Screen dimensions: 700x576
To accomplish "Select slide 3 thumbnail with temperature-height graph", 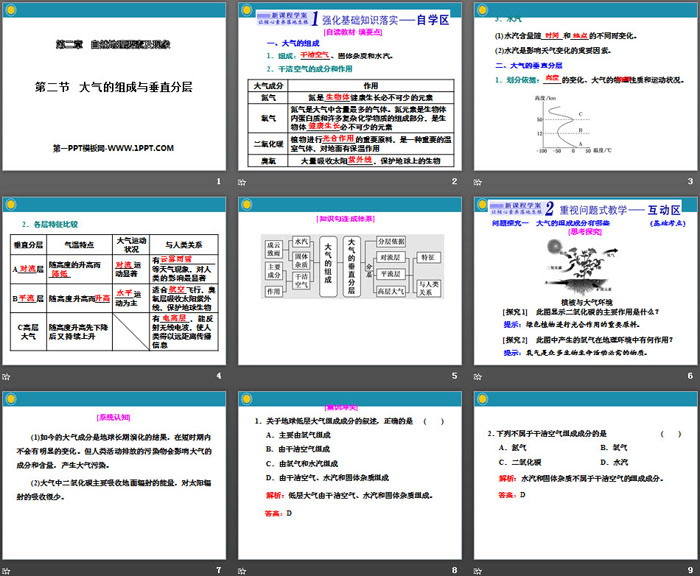I will 585,87.
